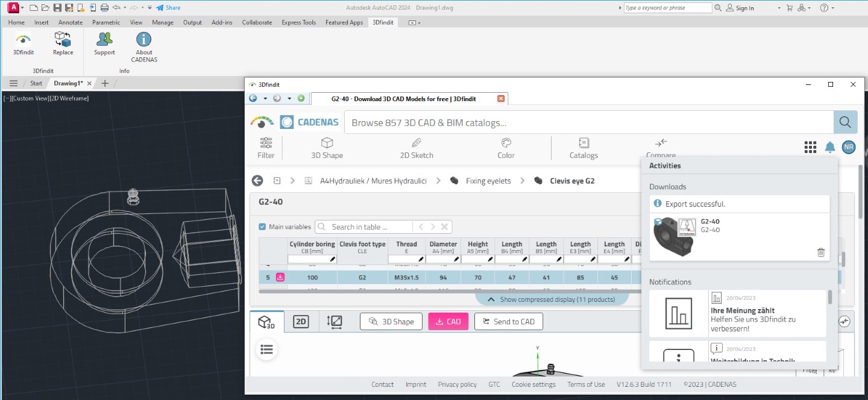Switch to the 2D preview tab

(x=301, y=321)
